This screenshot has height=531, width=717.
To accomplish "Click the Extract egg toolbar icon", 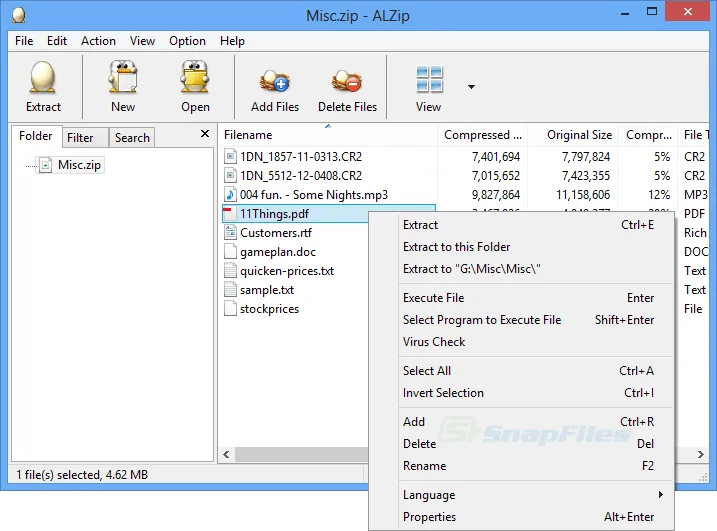I will point(43,77).
